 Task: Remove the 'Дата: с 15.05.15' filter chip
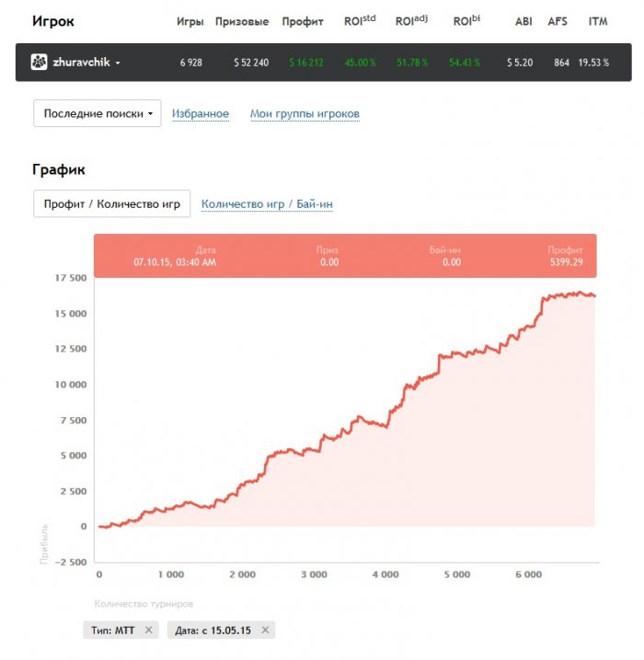point(265,630)
